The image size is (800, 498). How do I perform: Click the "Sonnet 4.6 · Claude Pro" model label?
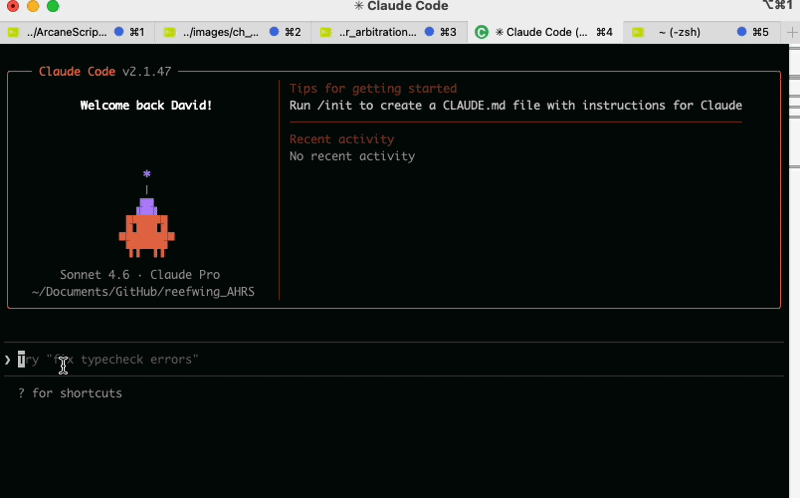tap(139, 275)
